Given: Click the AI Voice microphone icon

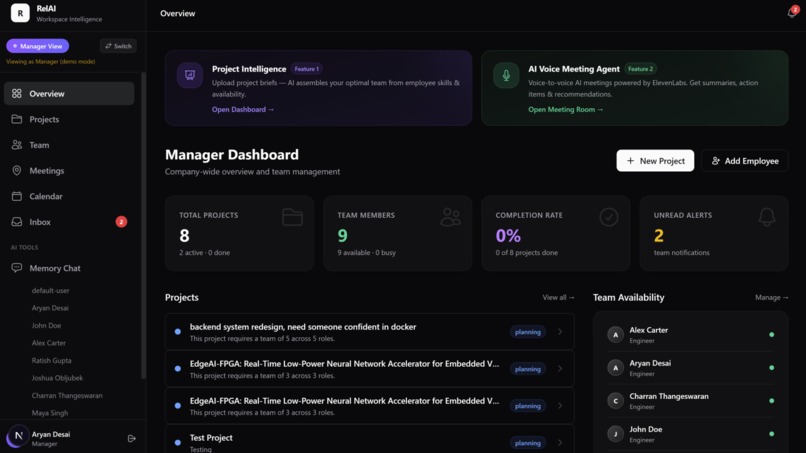Looking at the screenshot, I should coord(506,76).
